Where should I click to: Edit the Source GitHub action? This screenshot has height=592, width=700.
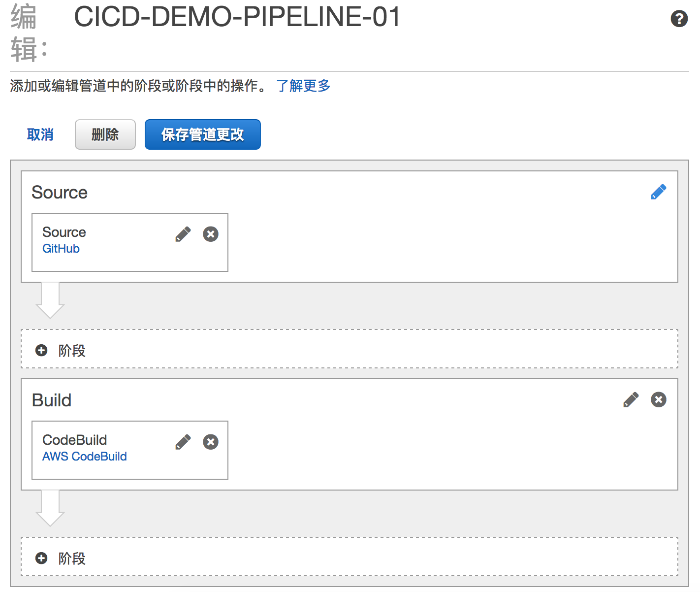[183, 234]
